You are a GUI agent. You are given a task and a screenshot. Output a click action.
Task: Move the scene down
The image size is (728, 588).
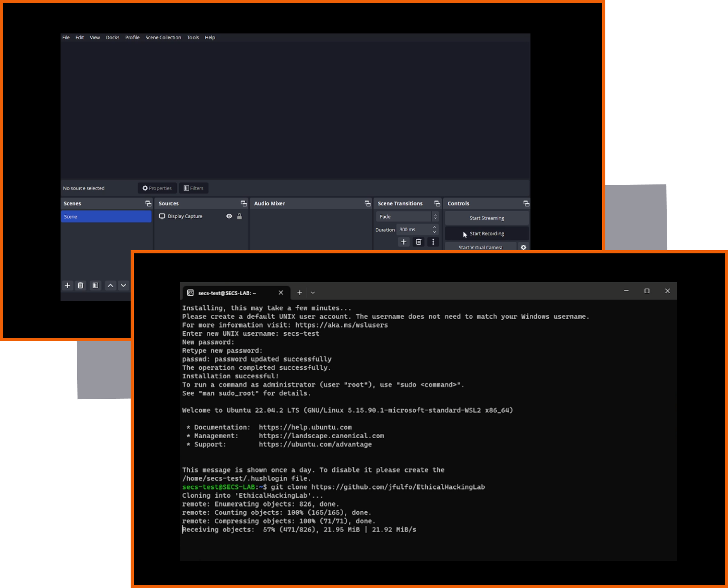[x=123, y=285]
